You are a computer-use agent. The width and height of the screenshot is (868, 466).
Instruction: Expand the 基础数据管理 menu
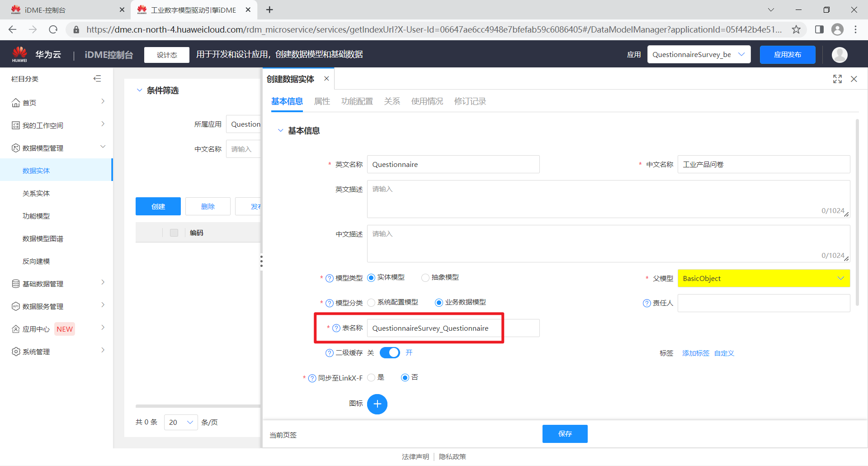[103, 282]
